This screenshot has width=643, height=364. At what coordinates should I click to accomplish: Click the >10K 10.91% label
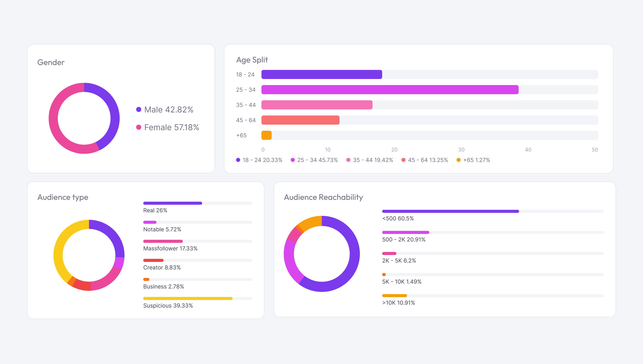coord(398,303)
